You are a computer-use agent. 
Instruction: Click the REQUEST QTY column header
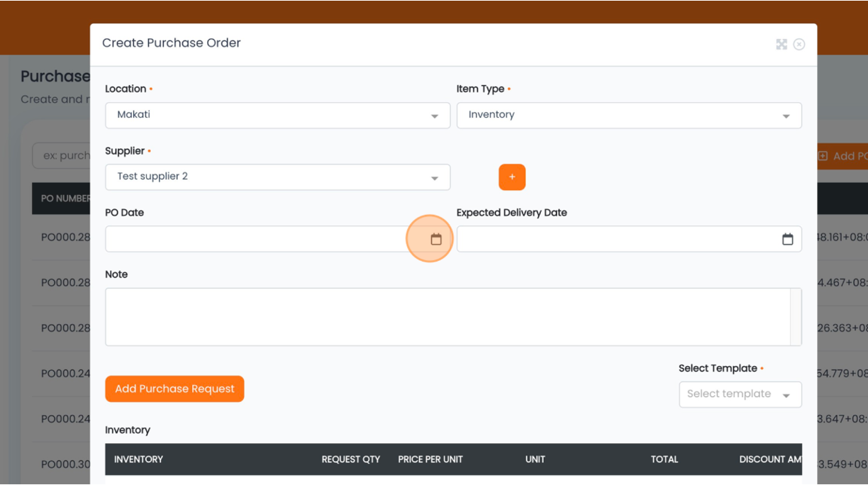(351, 459)
